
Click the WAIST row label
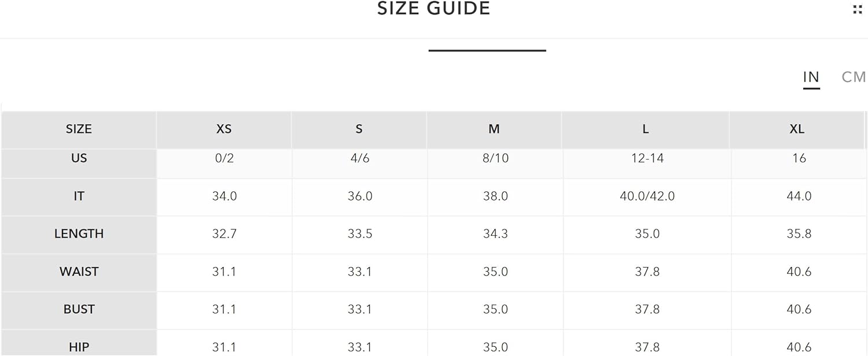coord(79,272)
